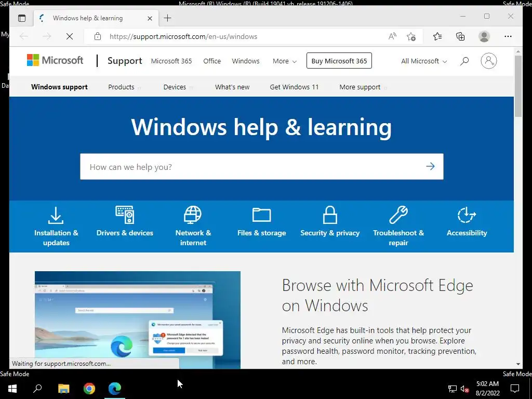The width and height of the screenshot is (532, 399).
Task: Click the Microsoft logo
Action: click(x=55, y=60)
